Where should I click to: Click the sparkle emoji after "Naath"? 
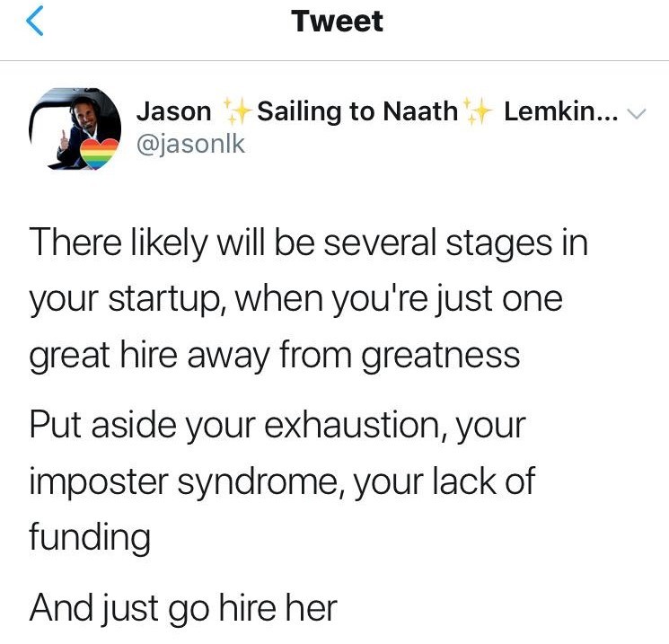pyautogui.click(x=478, y=112)
